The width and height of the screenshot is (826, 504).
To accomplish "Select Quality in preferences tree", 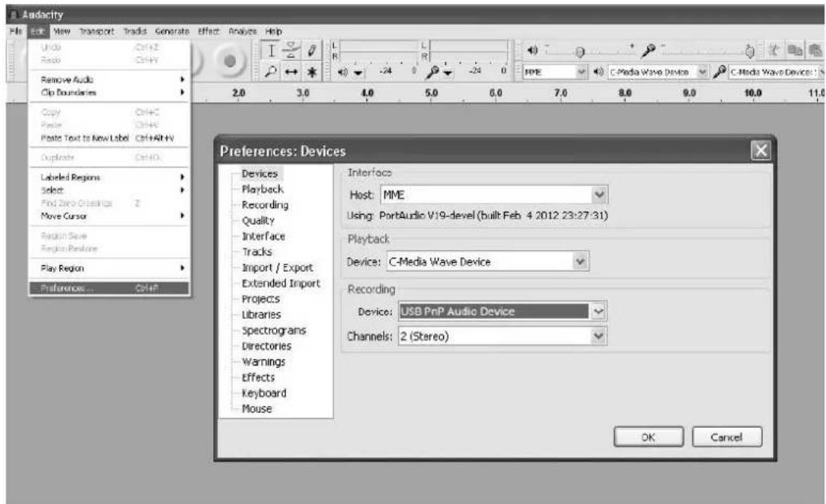I will [258, 220].
